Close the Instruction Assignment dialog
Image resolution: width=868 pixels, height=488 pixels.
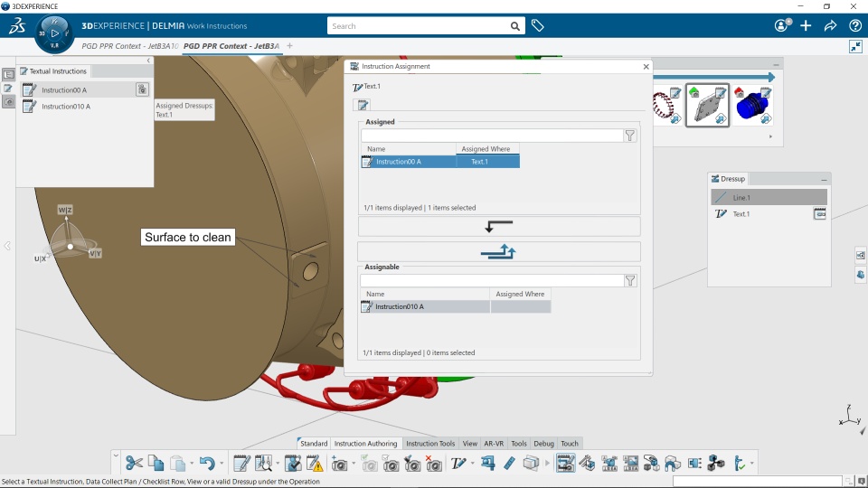tap(646, 66)
